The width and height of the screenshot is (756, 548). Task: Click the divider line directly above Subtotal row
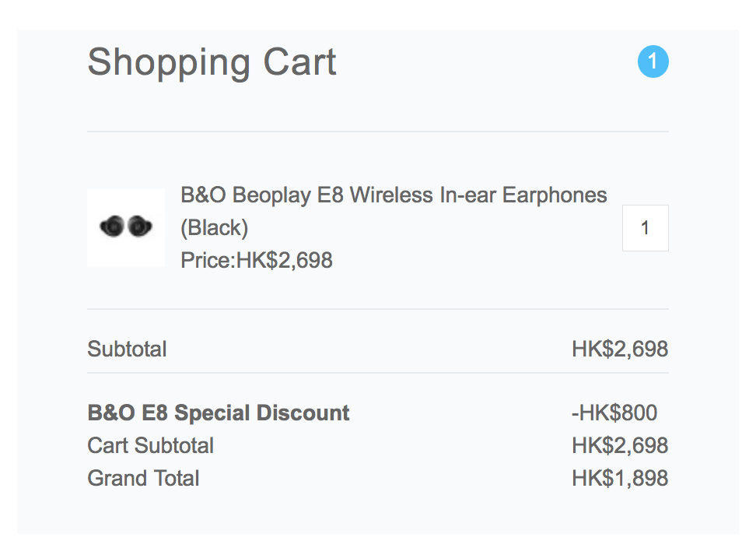pyautogui.click(x=378, y=309)
